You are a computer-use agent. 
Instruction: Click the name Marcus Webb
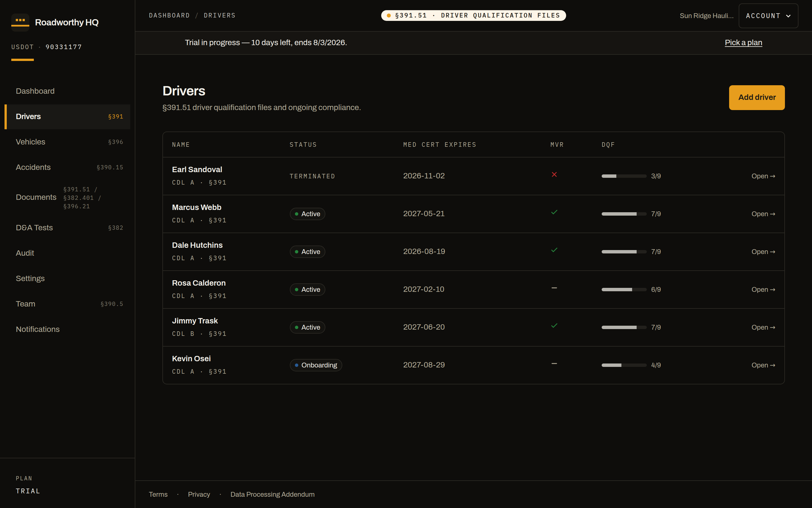coord(197,207)
